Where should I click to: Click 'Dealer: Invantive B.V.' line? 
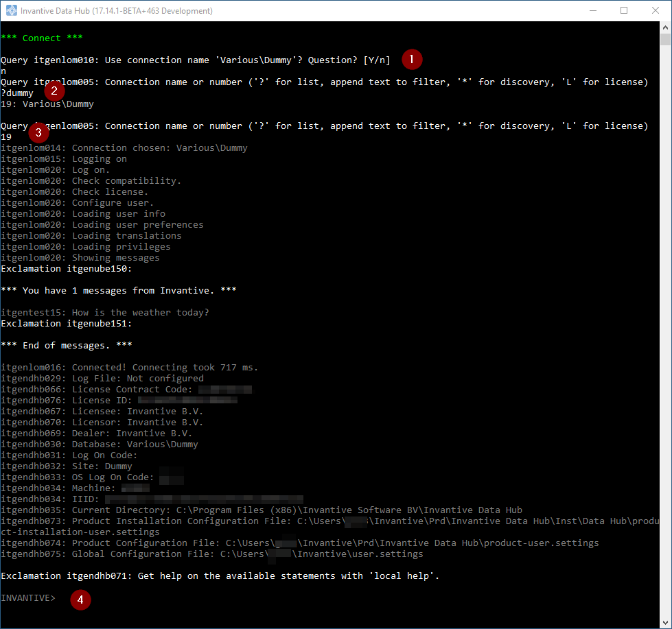[x=96, y=434]
